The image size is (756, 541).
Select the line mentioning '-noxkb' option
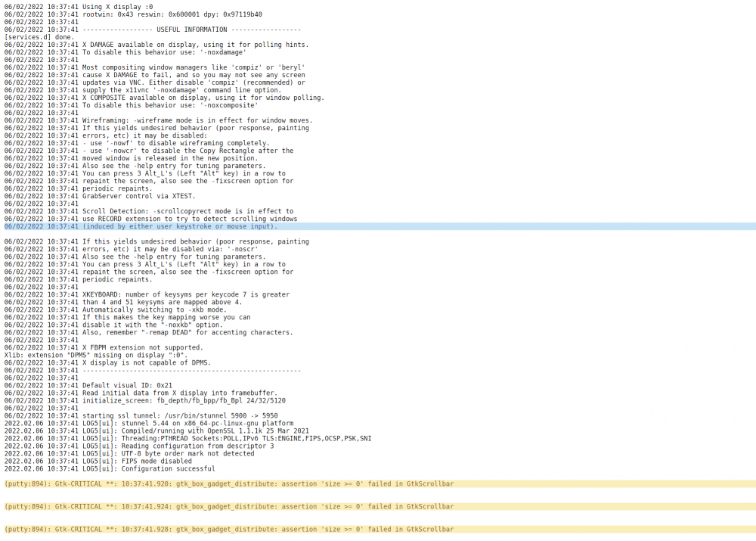[x=113, y=325]
